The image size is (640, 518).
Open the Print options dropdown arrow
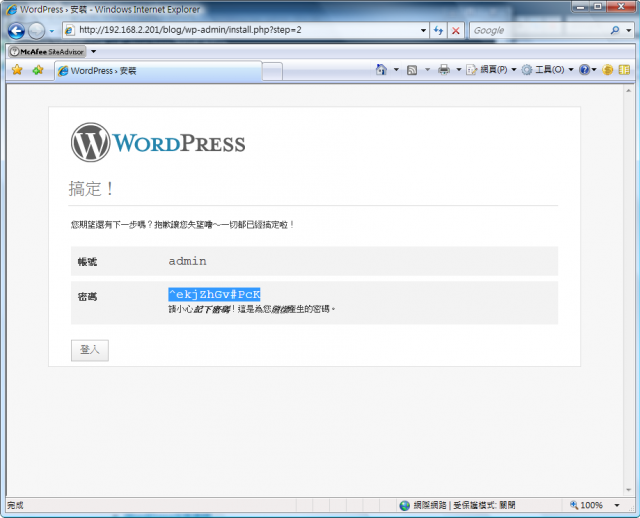click(x=458, y=70)
